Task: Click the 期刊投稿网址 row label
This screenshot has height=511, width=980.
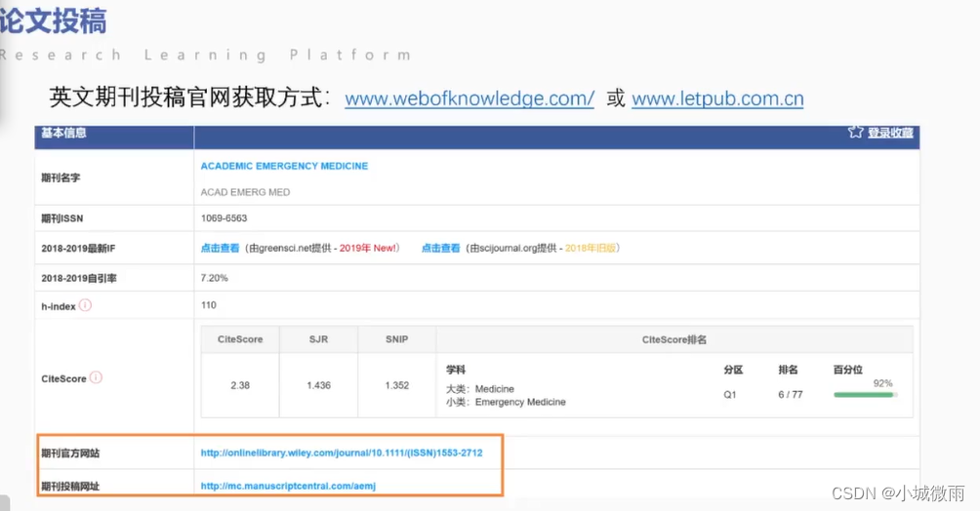Action: tap(70, 487)
